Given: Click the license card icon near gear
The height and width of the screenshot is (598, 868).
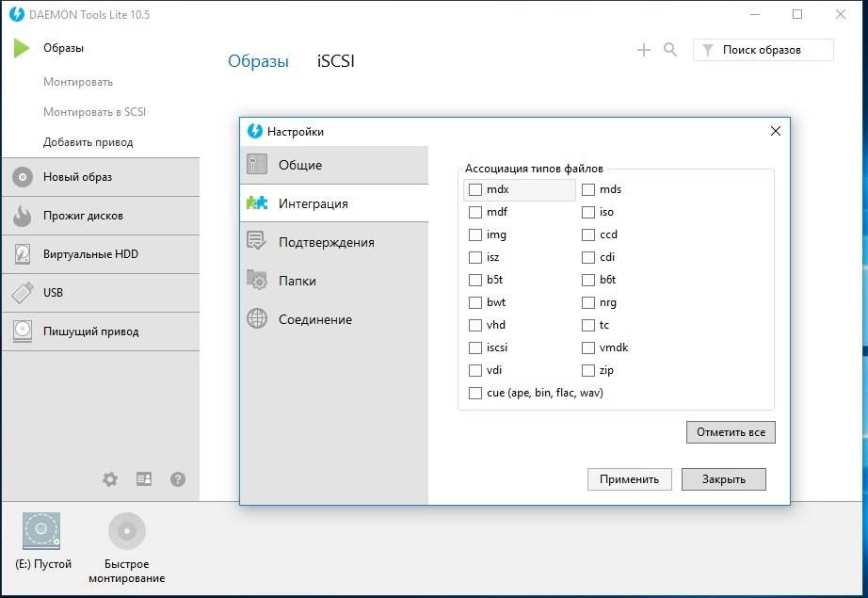Looking at the screenshot, I should [144, 479].
